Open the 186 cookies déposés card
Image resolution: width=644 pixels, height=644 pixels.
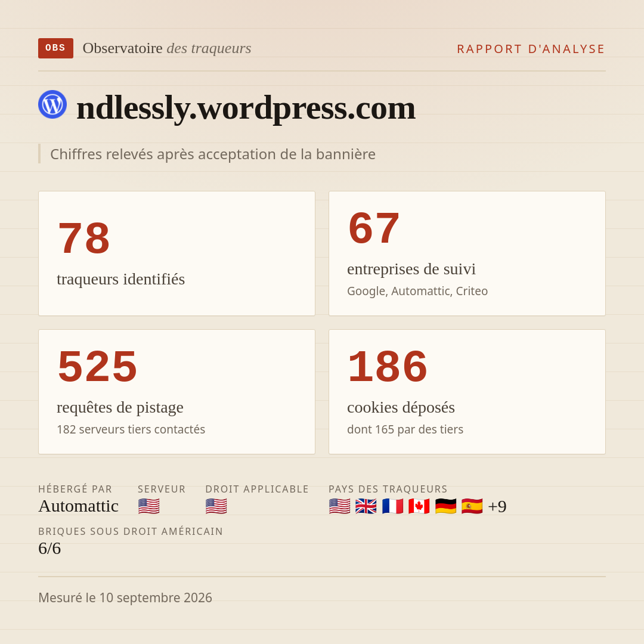pos(467,392)
